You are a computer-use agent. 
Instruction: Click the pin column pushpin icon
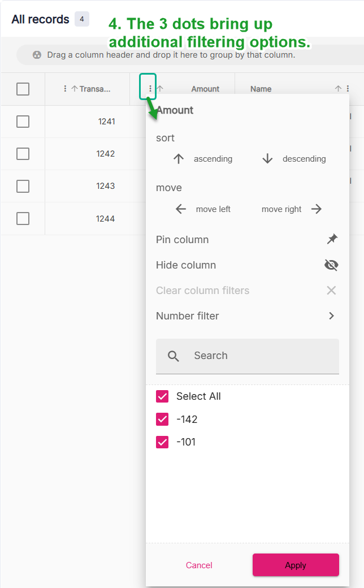coord(332,240)
